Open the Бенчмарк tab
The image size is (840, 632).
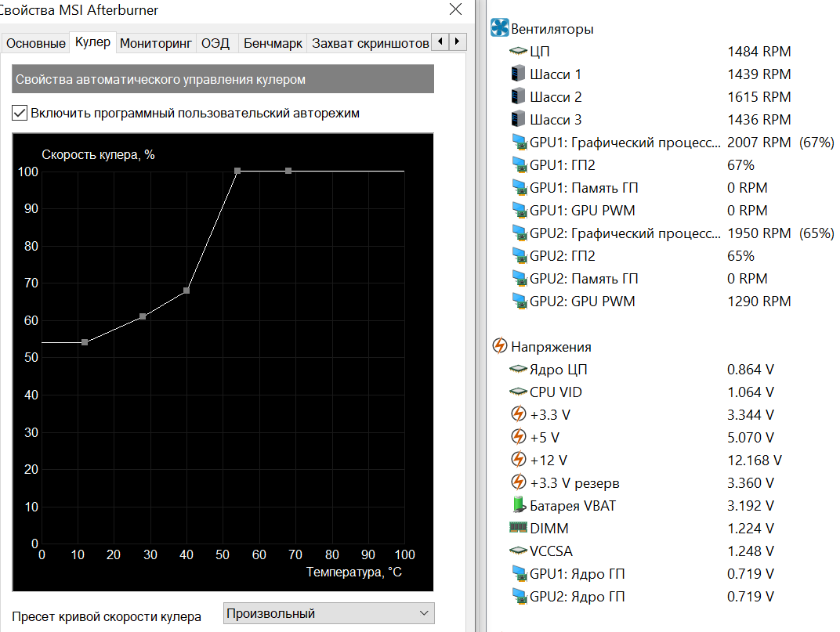(x=273, y=43)
